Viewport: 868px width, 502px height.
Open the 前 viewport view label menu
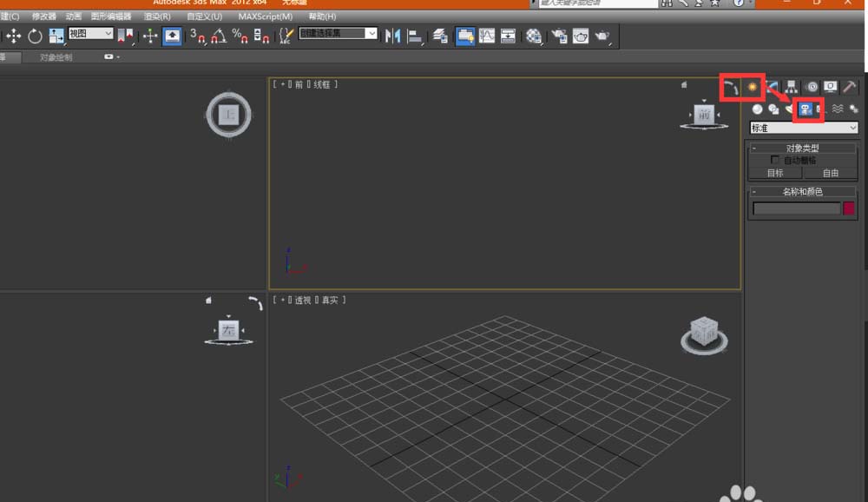(x=299, y=84)
